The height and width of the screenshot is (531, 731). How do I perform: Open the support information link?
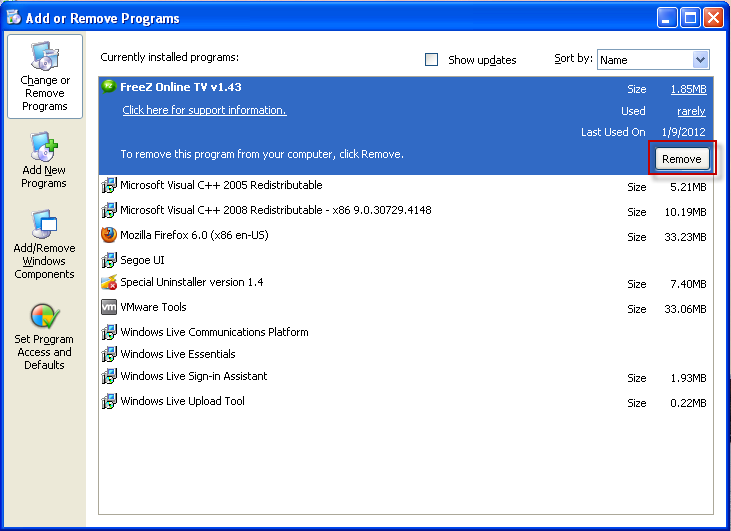[x=204, y=110]
